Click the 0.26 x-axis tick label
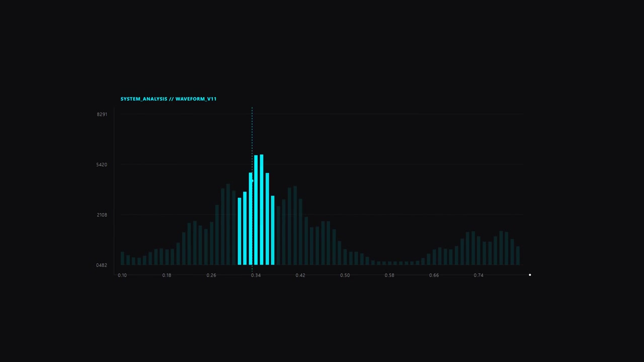644x362 pixels. (211, 276)
